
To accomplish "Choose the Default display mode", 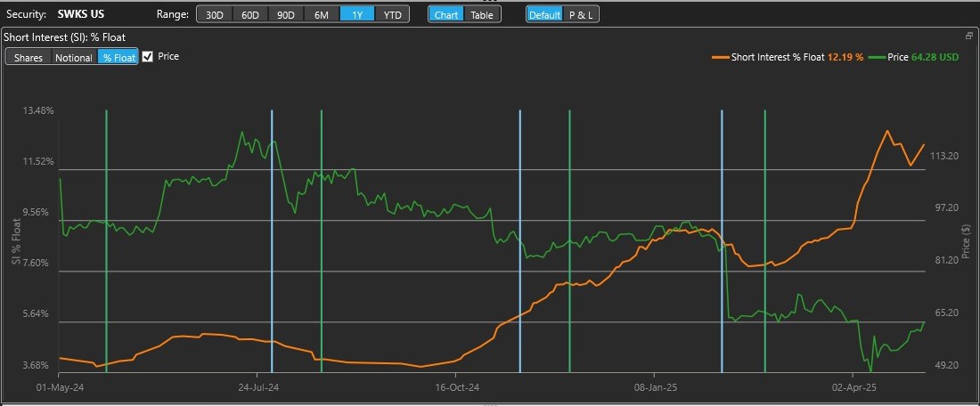I will point(544,14).
